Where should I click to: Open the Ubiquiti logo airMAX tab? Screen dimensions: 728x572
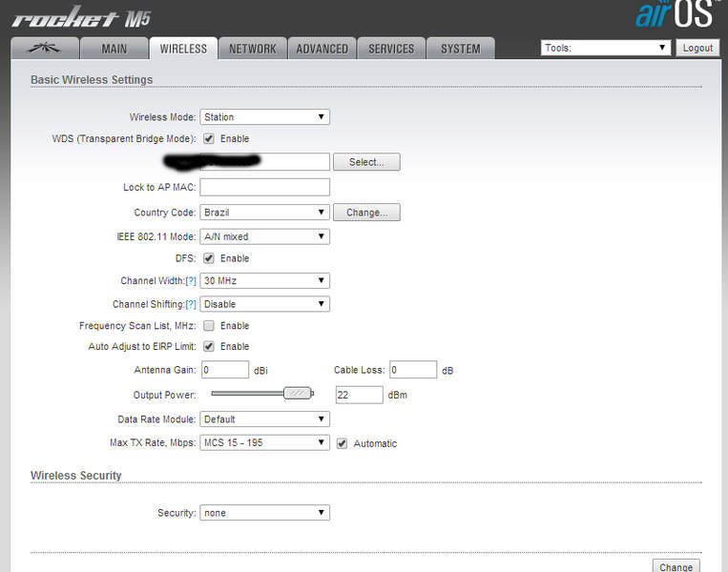point(45,49)
